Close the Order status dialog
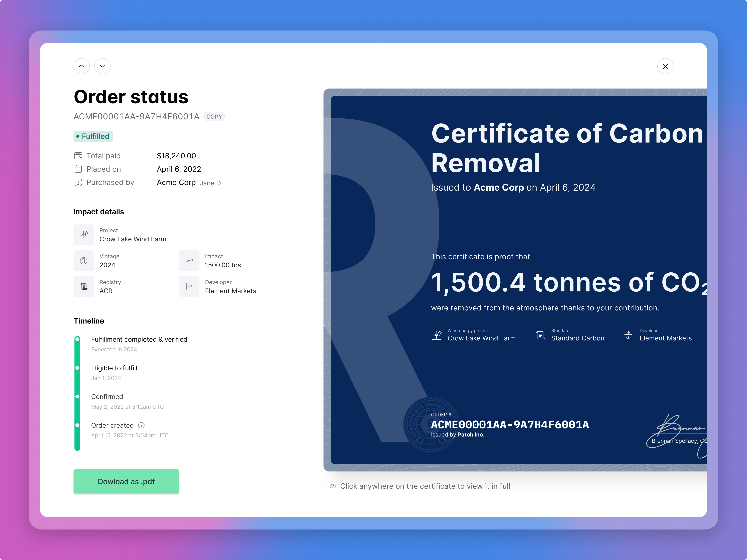Image resolution: width=747 pixels, height=560 pixels. tap(665, 66)
